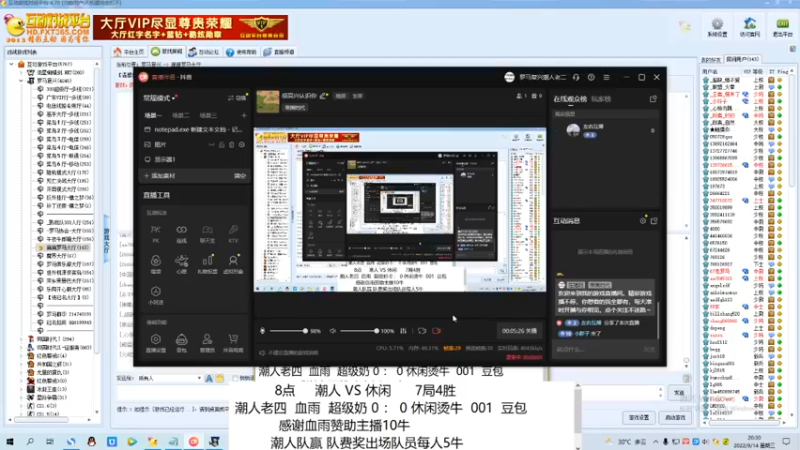The image size is (800, 450).
Task: Open the 福袋 lucky bag tool
Action: pos(156,264)
